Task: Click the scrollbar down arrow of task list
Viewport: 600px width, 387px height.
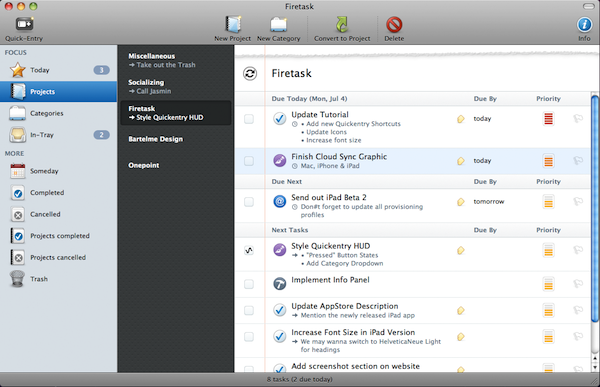Action: 595,367
